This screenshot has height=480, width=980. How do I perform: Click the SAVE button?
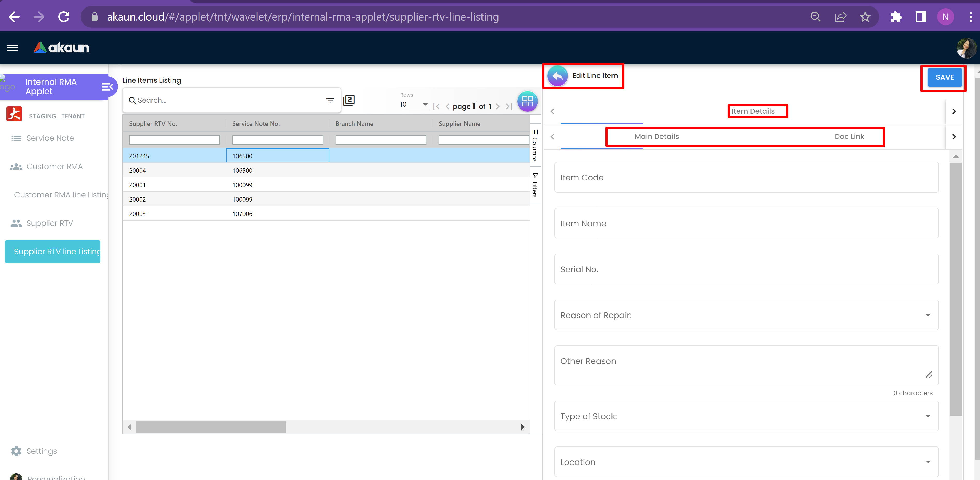tap(944, 77)
